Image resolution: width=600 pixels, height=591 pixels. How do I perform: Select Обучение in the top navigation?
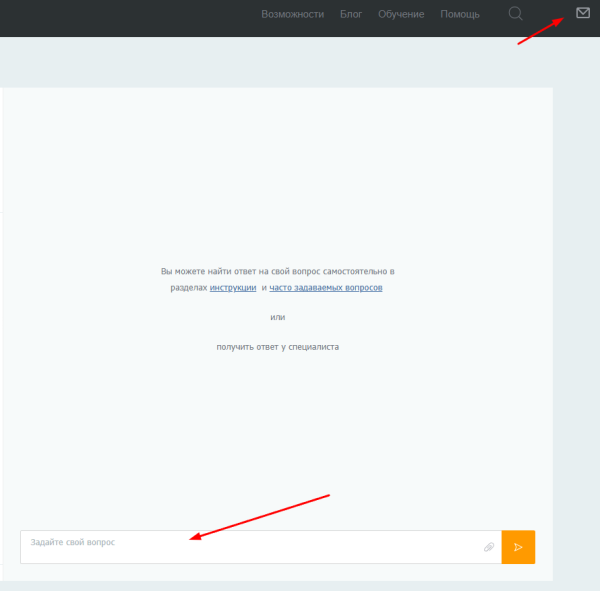pos(401,14)
